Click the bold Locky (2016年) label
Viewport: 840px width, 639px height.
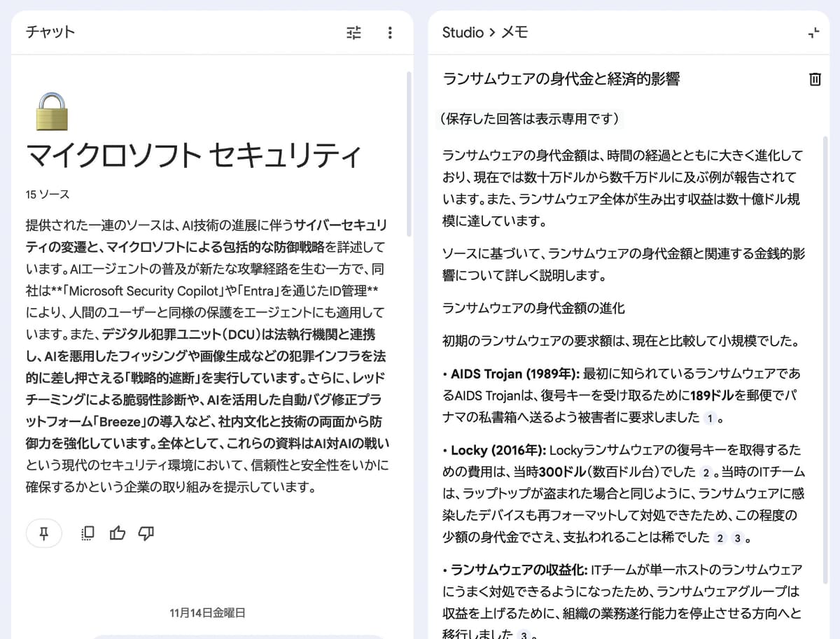[x=498, y=450]
